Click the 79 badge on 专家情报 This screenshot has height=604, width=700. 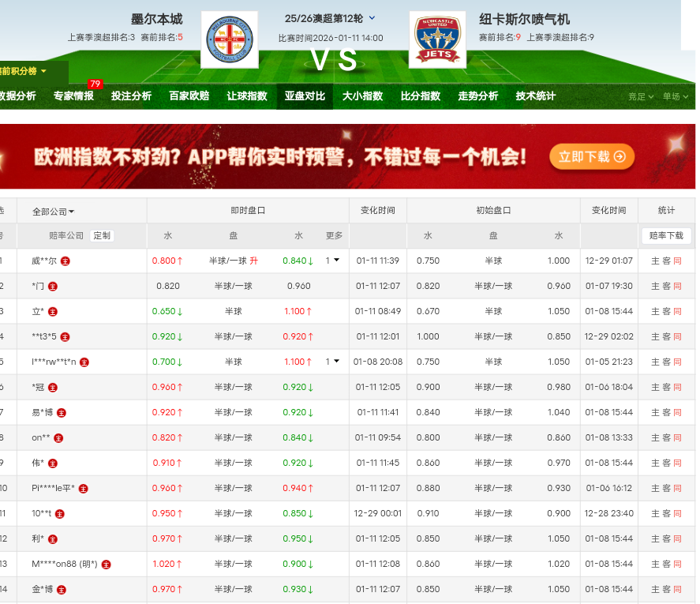coord(95,84)
